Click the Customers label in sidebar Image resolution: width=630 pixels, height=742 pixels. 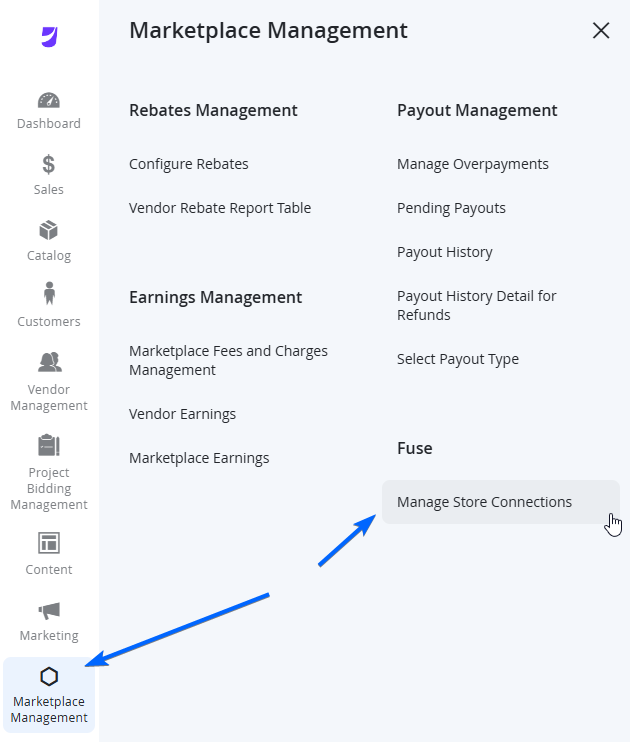[49, 322]
